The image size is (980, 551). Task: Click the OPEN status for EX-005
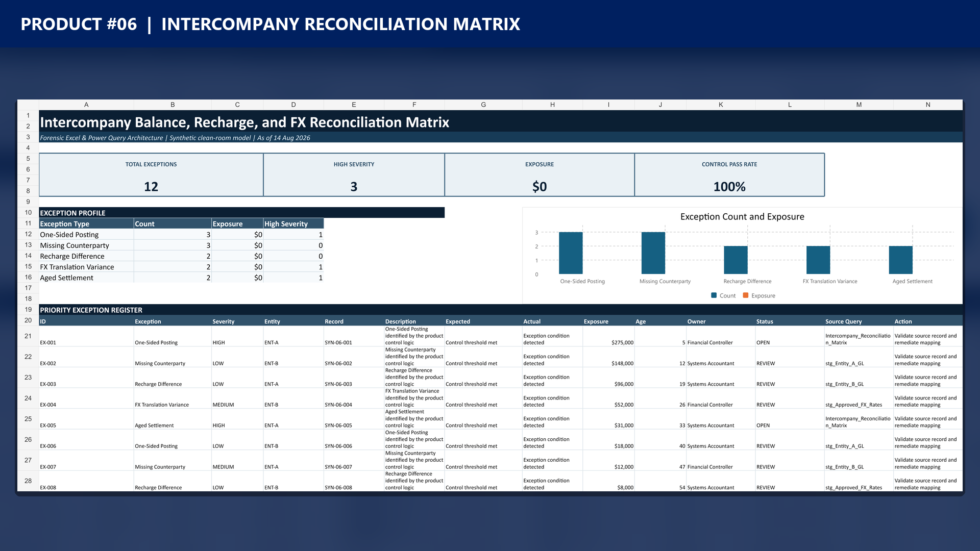(x=763, y=425)
